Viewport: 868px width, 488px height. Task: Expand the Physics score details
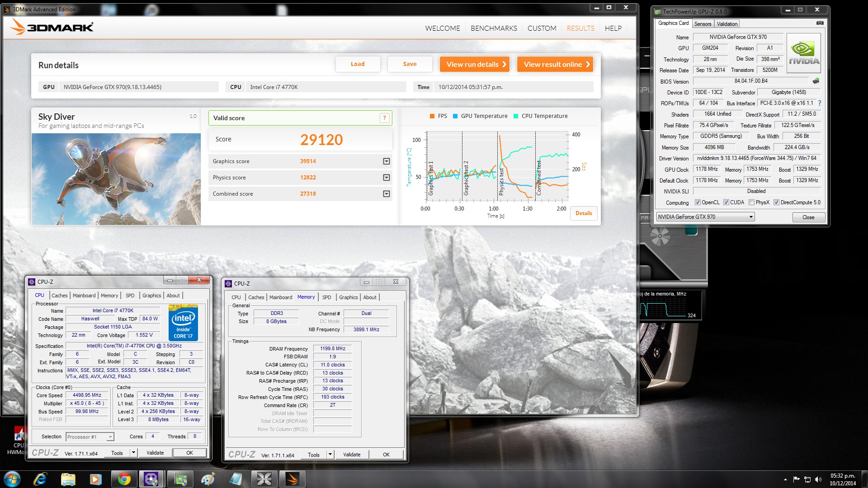pyautogui.click(x=386, y=178)
